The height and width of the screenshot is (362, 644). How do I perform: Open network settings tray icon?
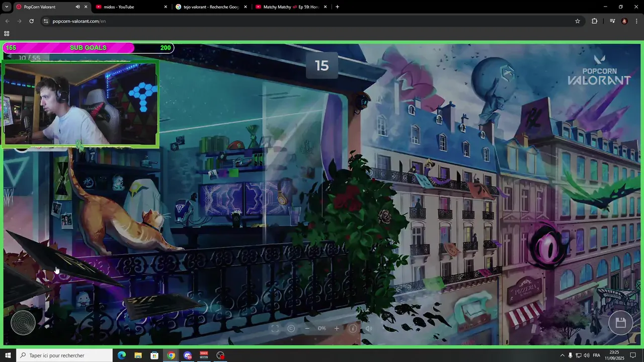coord(578,355)
